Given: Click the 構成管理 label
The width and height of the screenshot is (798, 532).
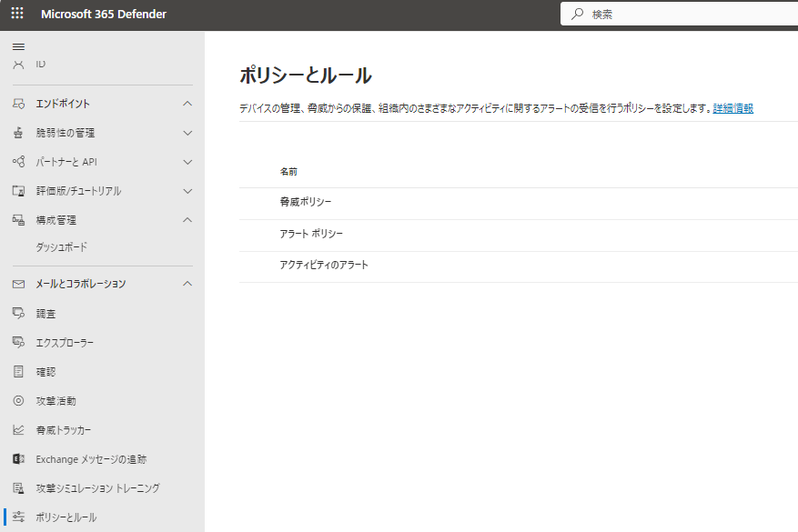Looking at the screenshot, I should pyautogui.click(x=56, y=220).
